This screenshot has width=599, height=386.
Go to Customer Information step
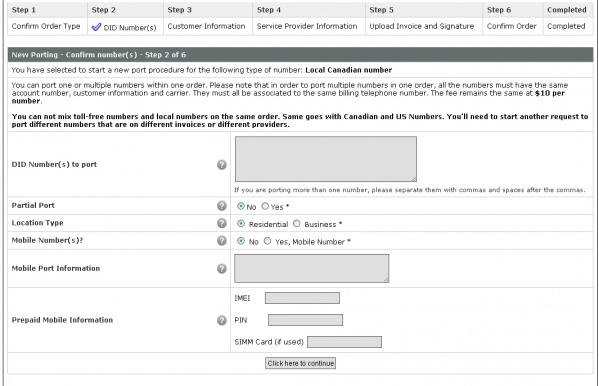[x=206, y=26]
